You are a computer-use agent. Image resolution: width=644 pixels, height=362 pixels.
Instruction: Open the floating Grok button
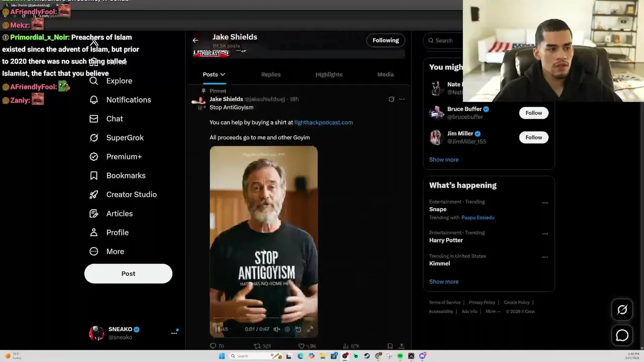[x=622, y=310]
